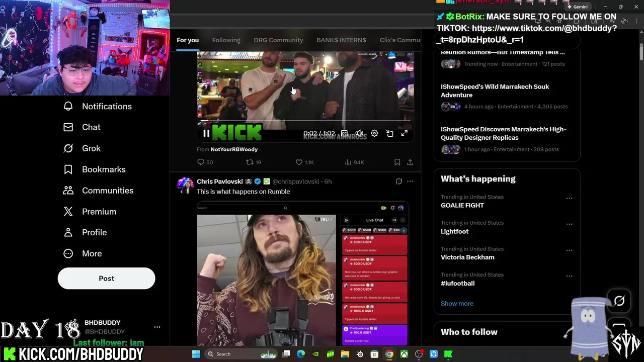Open Victoria Beckham trending topic
The height and width of the screenshot is (362, 644).
click(467, 257)
